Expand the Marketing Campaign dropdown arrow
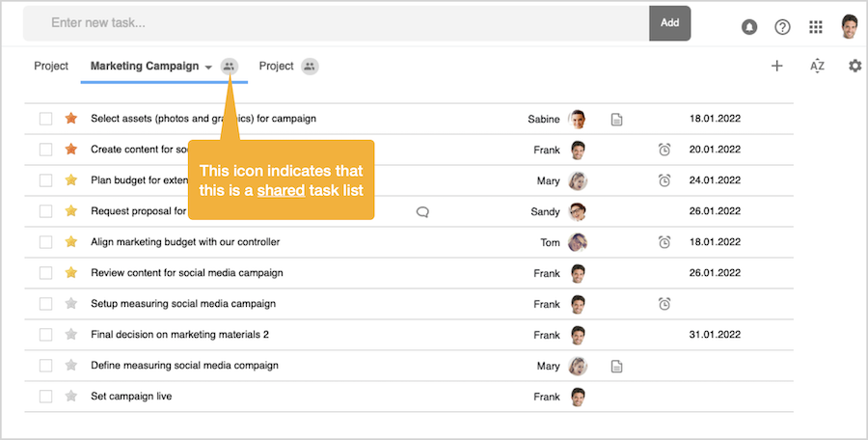Screen dimensions: 868x440 click(x=208, y=68)
